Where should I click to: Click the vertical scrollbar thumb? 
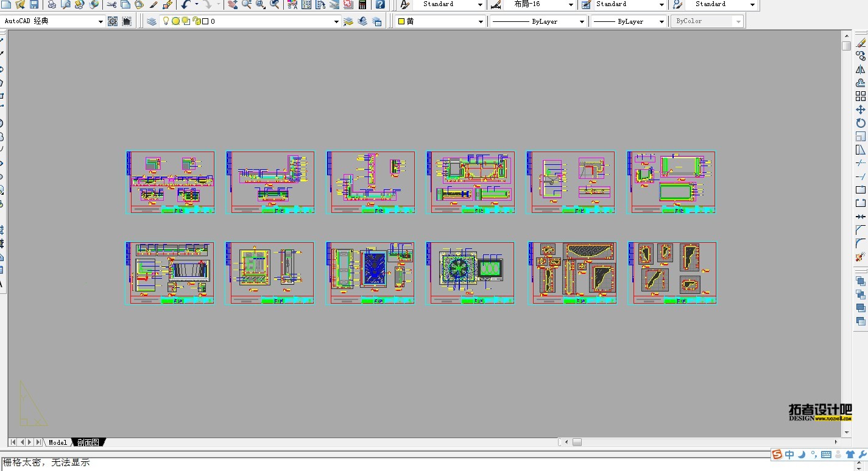click(x=847, y=46)
